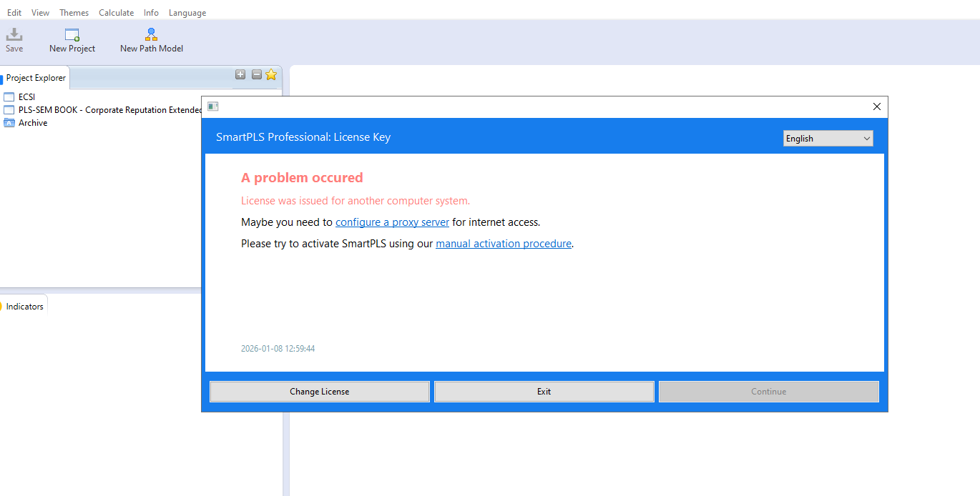Open the language dropdown showing English
Viewport: 980px width, 496px height.
828,139
